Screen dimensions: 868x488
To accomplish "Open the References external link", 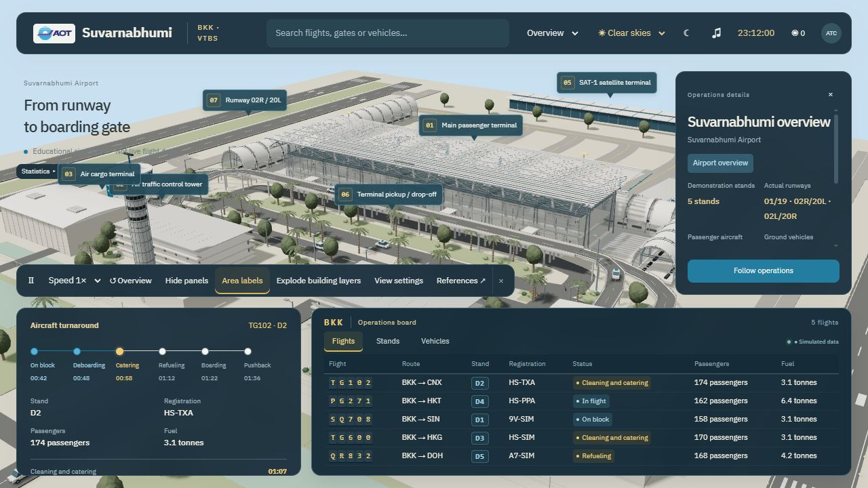I will (x=461, y=281).
